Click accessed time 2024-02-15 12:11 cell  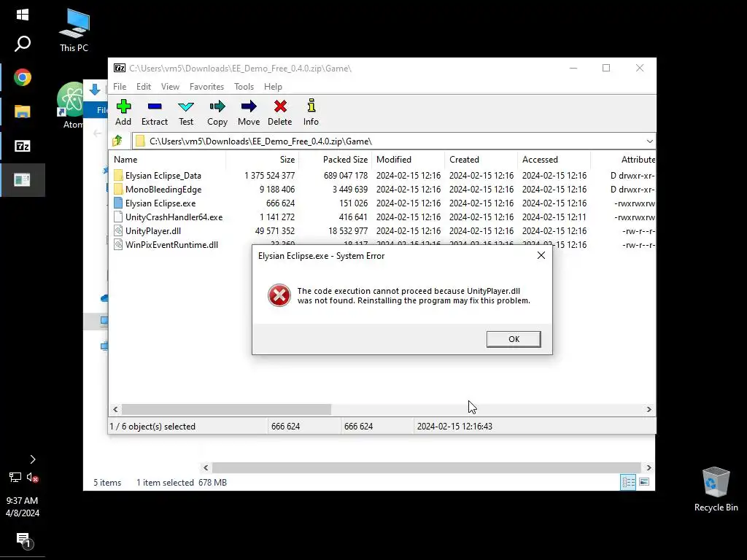pos(554,217)
